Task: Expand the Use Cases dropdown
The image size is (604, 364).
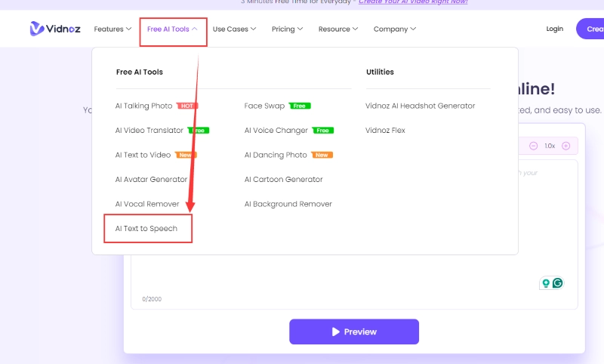Action: (x=234, y=29)
